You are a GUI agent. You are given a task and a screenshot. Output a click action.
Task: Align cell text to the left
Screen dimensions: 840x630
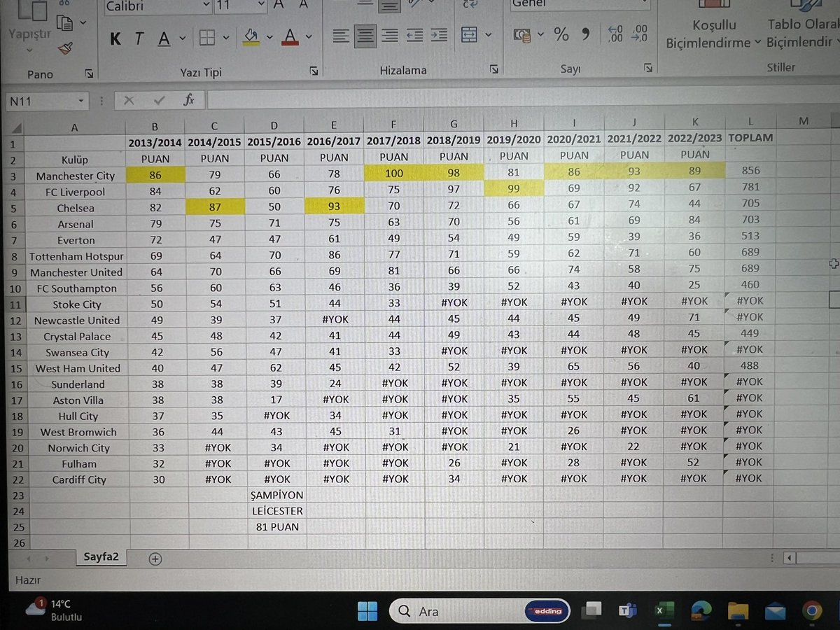click(340, 35)
